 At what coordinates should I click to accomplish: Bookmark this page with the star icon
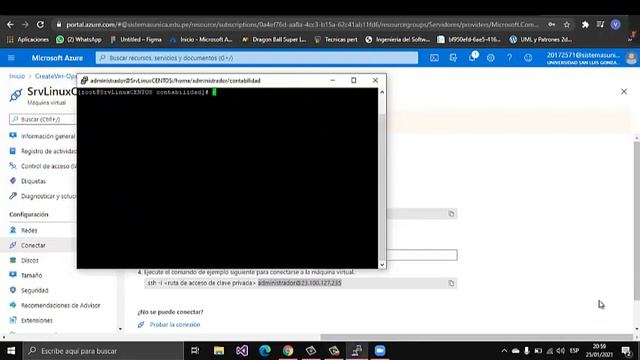(x=567, y=24)
